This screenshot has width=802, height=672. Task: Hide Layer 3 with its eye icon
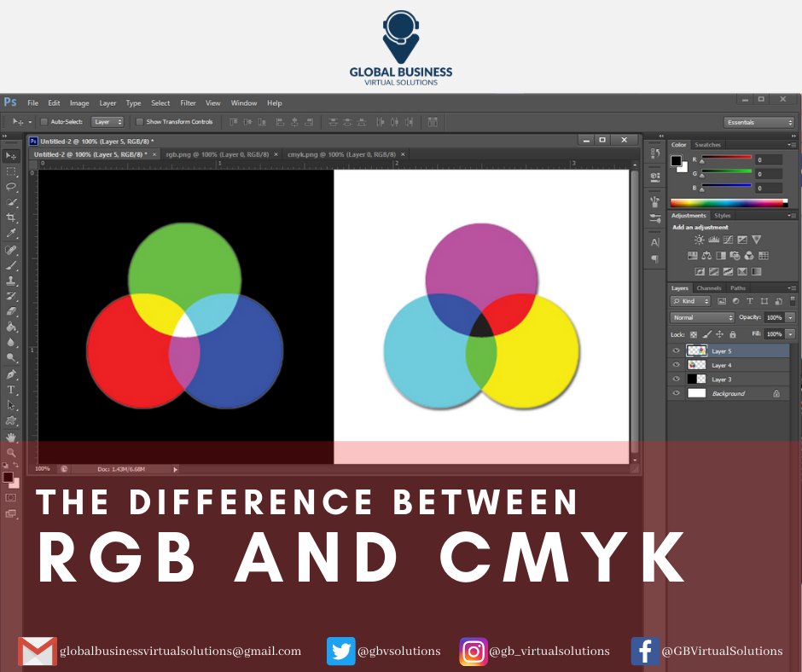677,379
